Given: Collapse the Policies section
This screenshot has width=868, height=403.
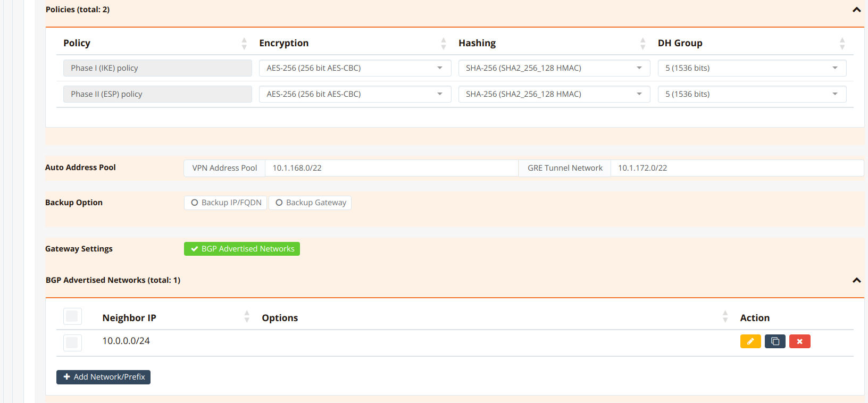Looking at the screenshot, I should (856, 10).
